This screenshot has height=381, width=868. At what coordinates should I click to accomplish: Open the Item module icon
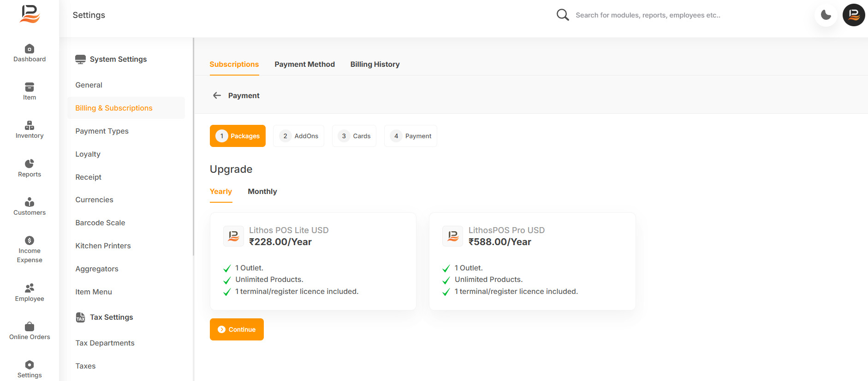(30, 87)
